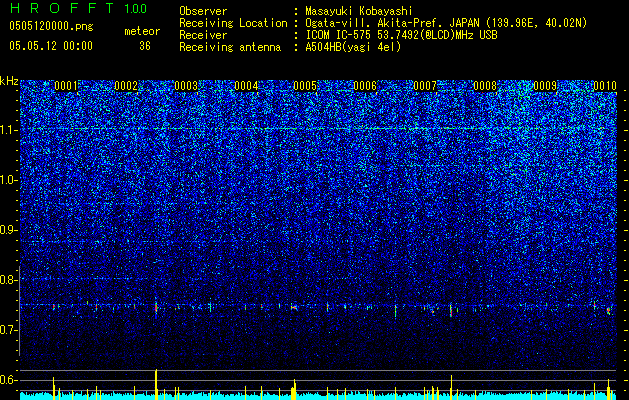The image size is (629, 400).
Task: Click the ICOM IC-575 receiver text
Action: [401, 35]
